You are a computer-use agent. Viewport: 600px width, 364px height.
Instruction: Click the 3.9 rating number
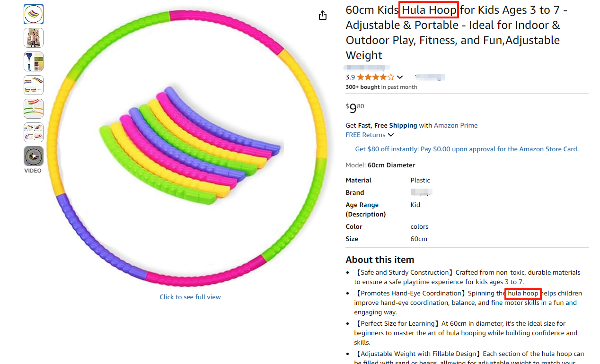[350, 77]
